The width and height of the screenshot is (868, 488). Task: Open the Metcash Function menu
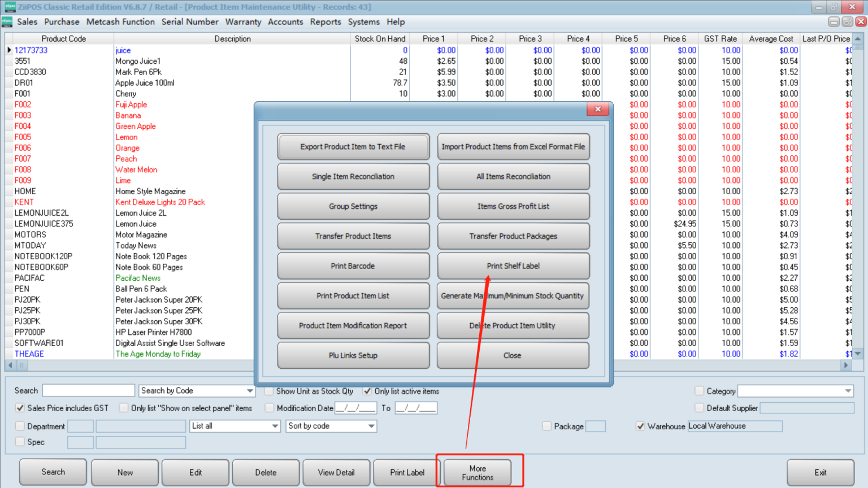120,22
